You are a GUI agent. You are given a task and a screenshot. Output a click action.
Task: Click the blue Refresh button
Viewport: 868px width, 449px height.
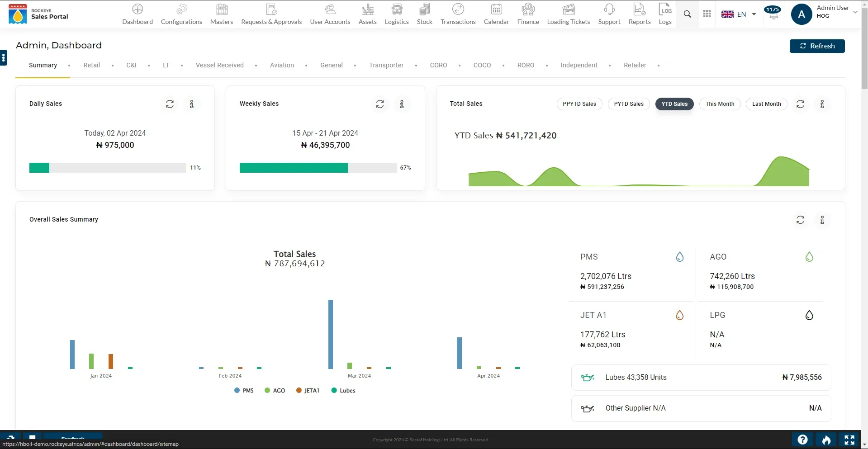[817, 46]
